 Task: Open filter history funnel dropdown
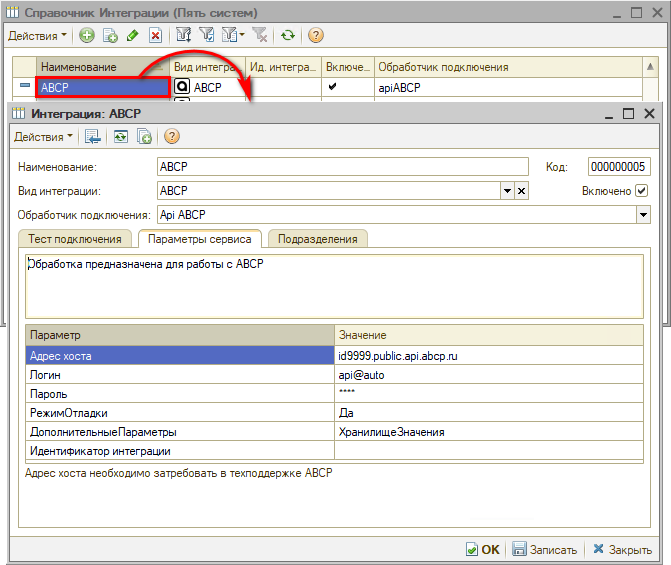(233, 35)
